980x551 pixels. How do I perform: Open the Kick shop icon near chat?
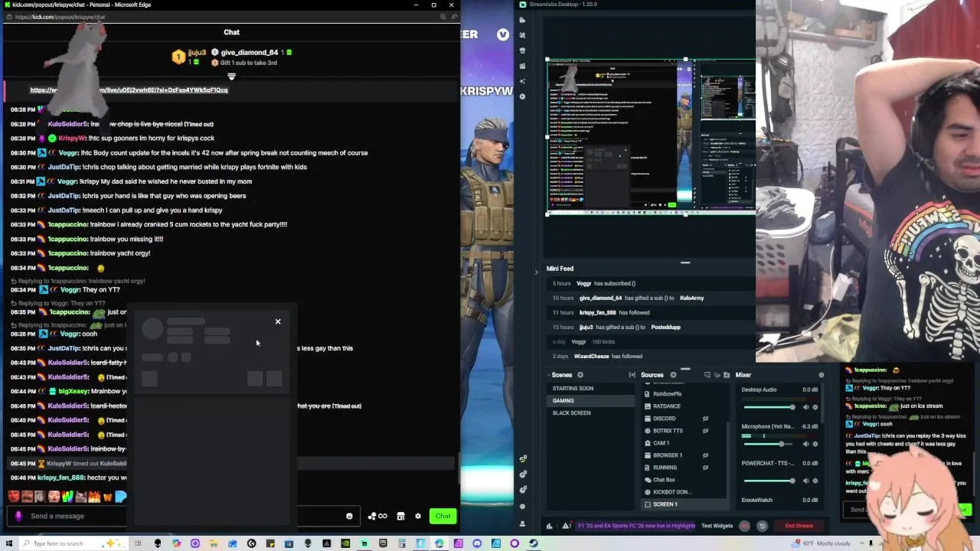coord(400,516)
